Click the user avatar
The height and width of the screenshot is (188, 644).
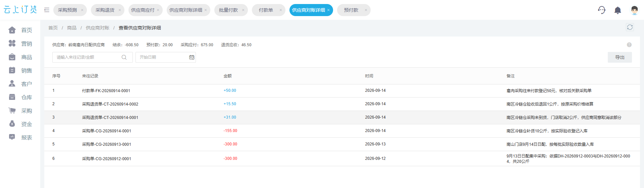tap(634, 10)
